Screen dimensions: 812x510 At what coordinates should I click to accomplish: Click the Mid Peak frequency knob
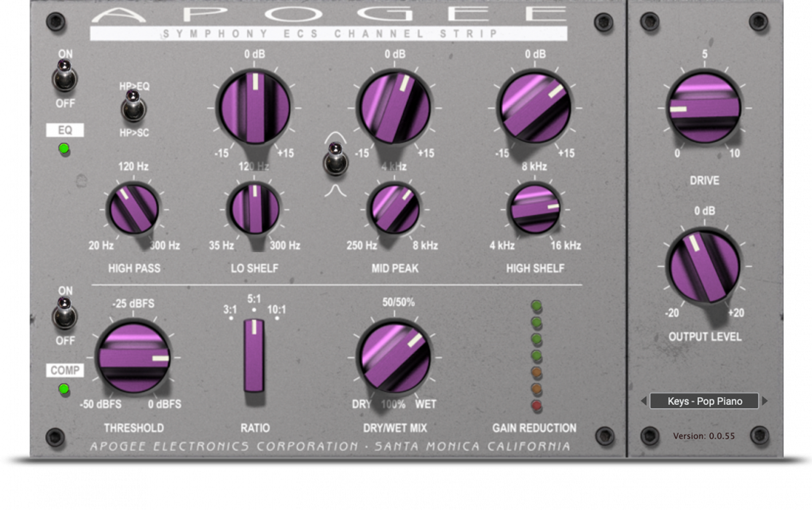click(x=394, y=209)
